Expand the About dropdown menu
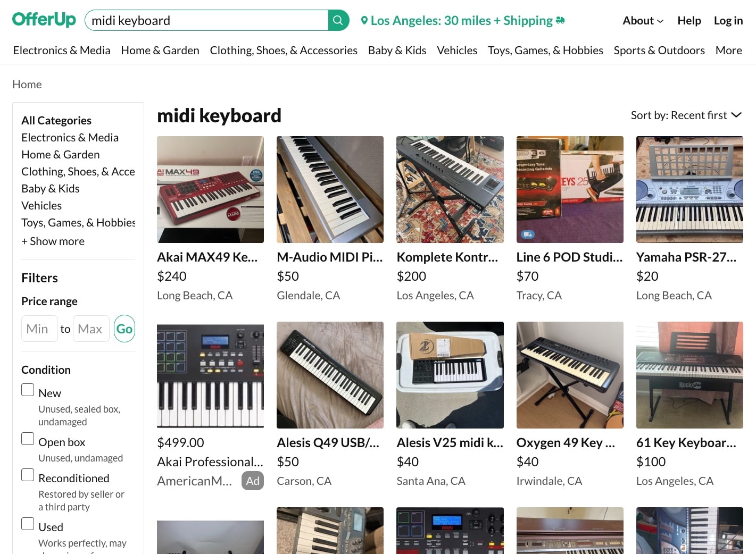 [642, 20]
